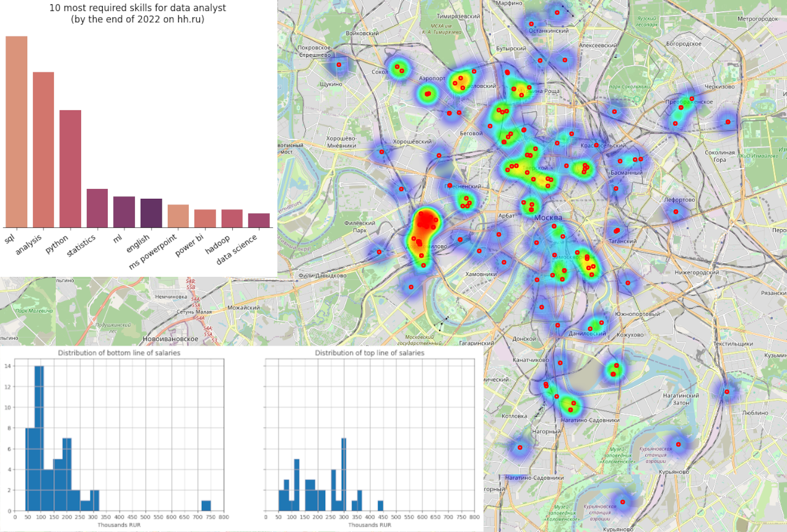Click the marker beside Нагатинский Затон
The width and height of the screenshot is (787, 532).
tap(727, 391)
